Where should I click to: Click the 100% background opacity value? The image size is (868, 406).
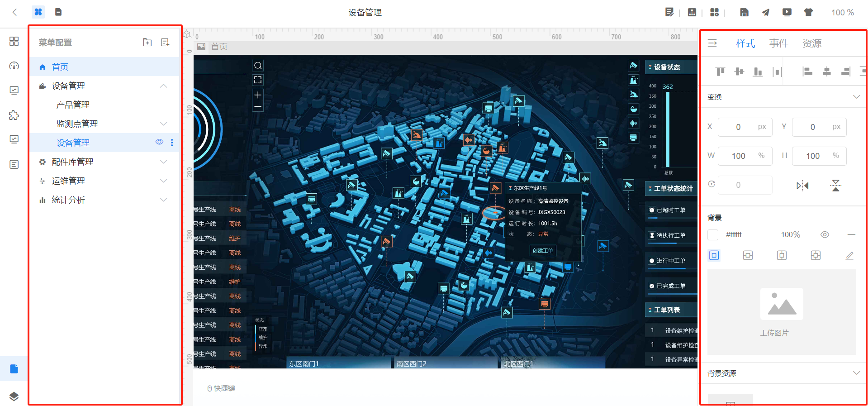[x=791, y=235]
